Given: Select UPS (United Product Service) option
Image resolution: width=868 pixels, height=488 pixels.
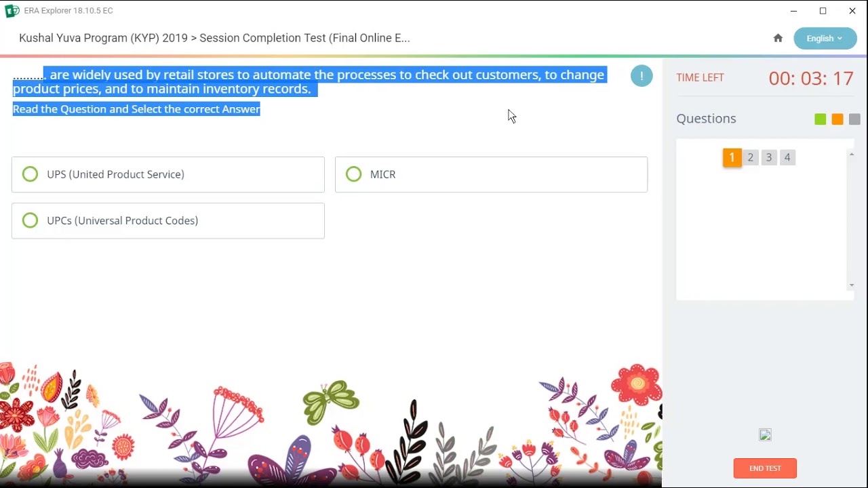Looking at the screenshot, I should pos(168,175).
